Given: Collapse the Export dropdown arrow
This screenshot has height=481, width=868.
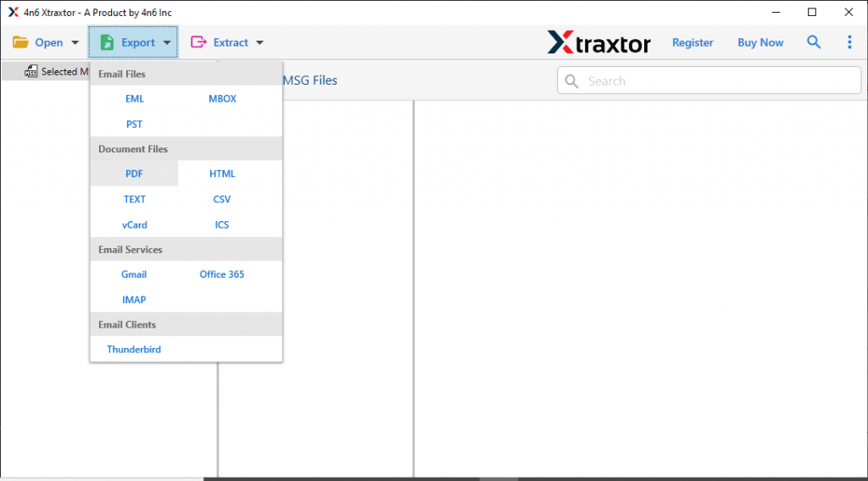Looking at the screenshot, I should 167,42.
